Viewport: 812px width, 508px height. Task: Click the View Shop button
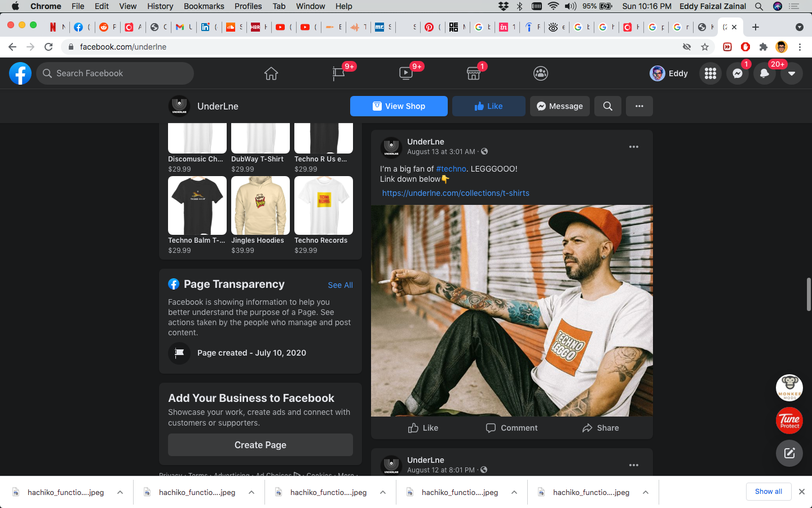(399, 106)
